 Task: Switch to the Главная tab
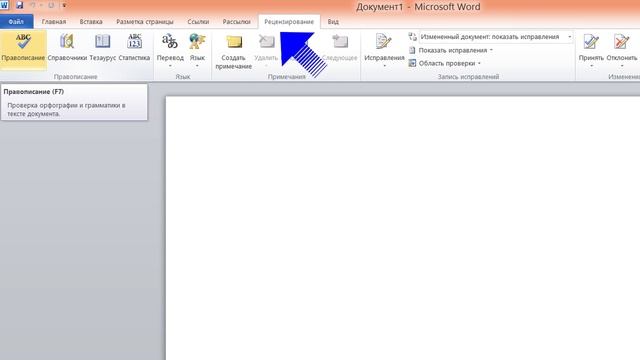click(x=54, y=22)
